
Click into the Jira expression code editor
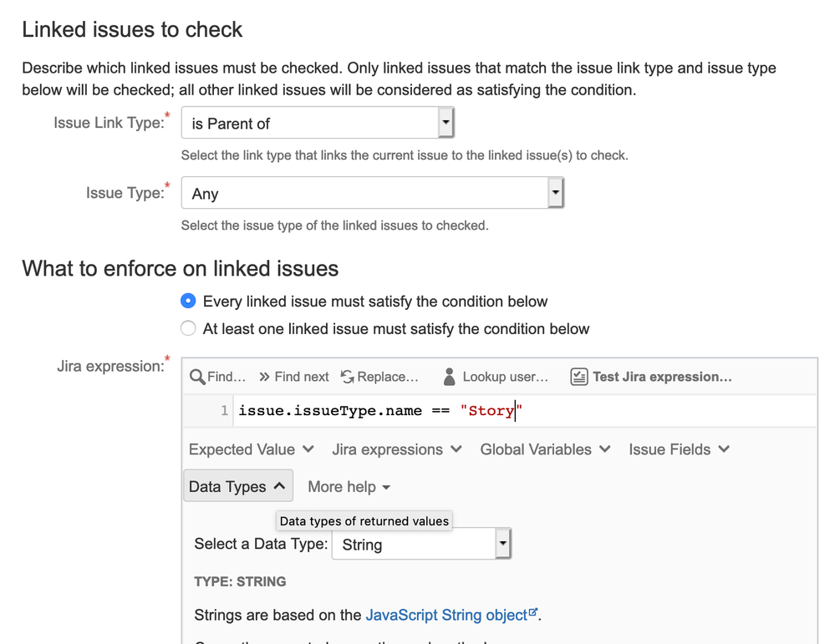click(525, 410)
